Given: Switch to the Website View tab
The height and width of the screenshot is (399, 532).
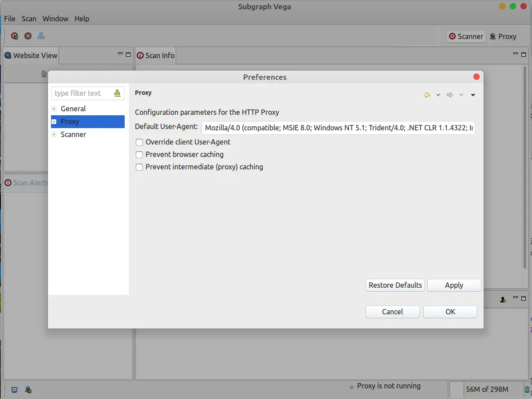Looking at the screenshot, I should pyautogui.click(x=31, y=55).
